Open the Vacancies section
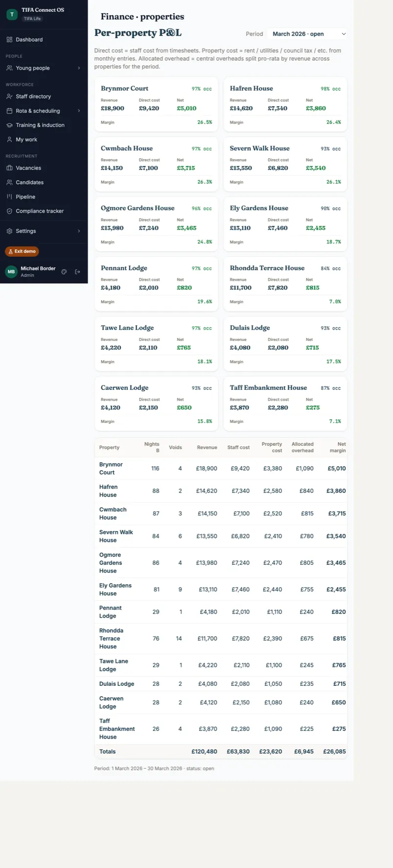Viewport: 393px width, 868px height. 44,168
